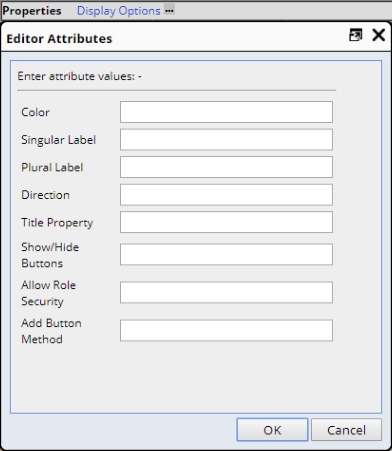This screenshot has height=451, width=392.
Task: Activate the Plural Label text box
Action: tap(226, 167)
